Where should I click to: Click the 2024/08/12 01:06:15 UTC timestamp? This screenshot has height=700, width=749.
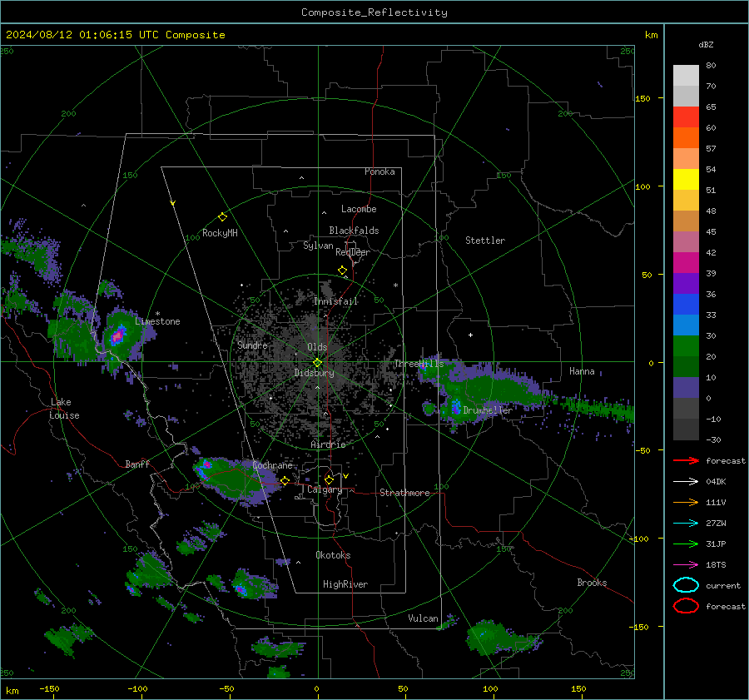coord(82,35)
